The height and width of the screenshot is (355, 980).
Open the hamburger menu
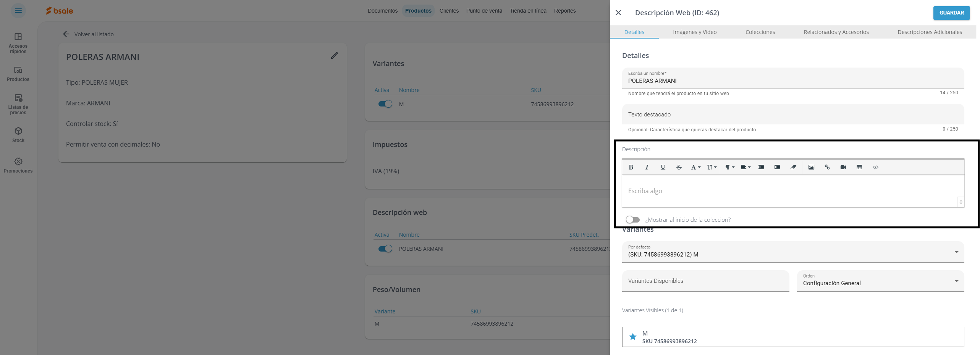pos(18,11)
